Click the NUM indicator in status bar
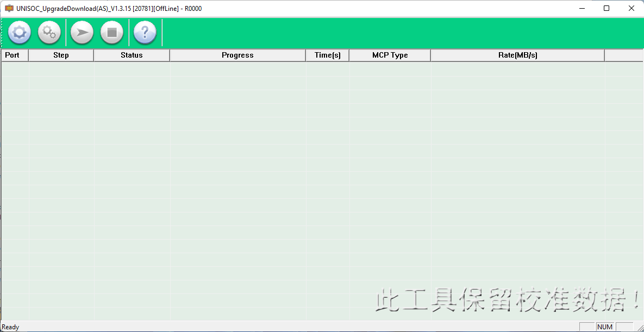 pos(605,327)
